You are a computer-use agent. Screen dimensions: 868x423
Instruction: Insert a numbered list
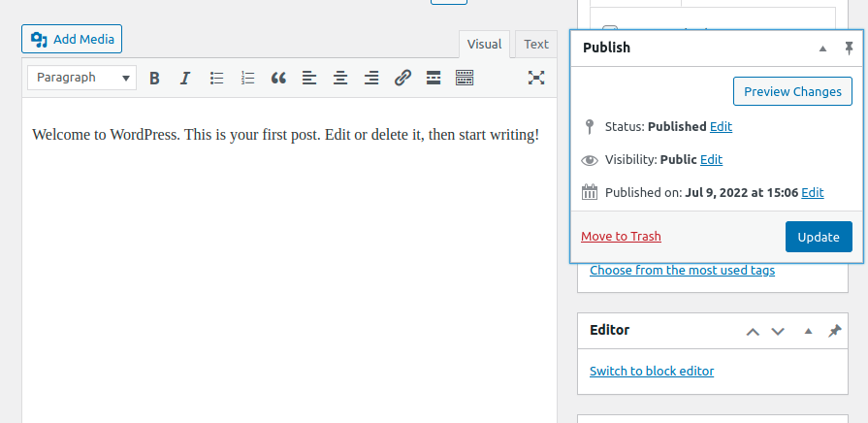(x=248, y=78)
